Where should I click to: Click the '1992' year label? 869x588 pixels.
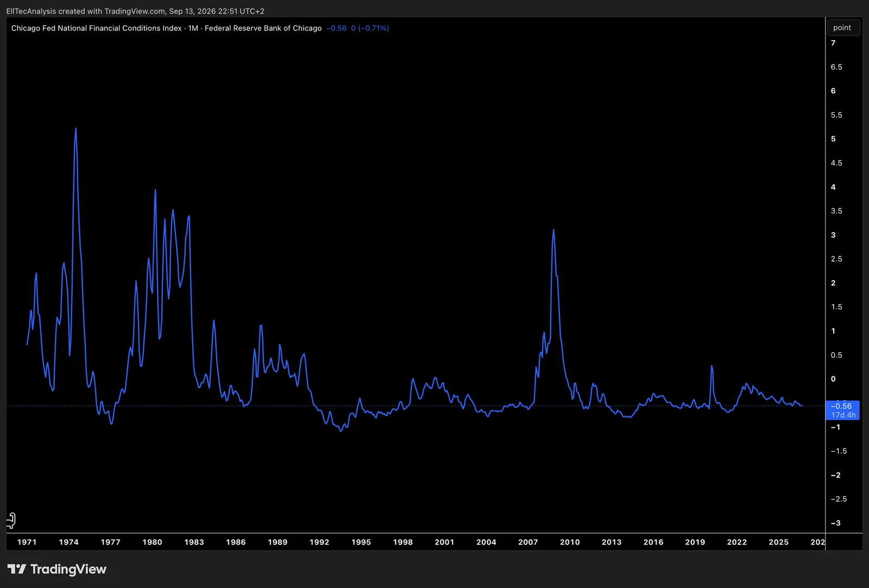click(x=319, y=542)
